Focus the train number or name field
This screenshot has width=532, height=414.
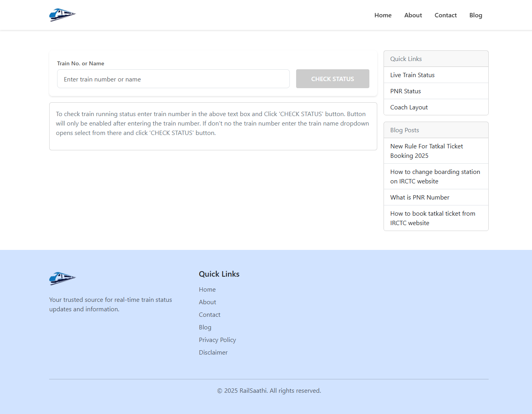(x=173, y=79)
